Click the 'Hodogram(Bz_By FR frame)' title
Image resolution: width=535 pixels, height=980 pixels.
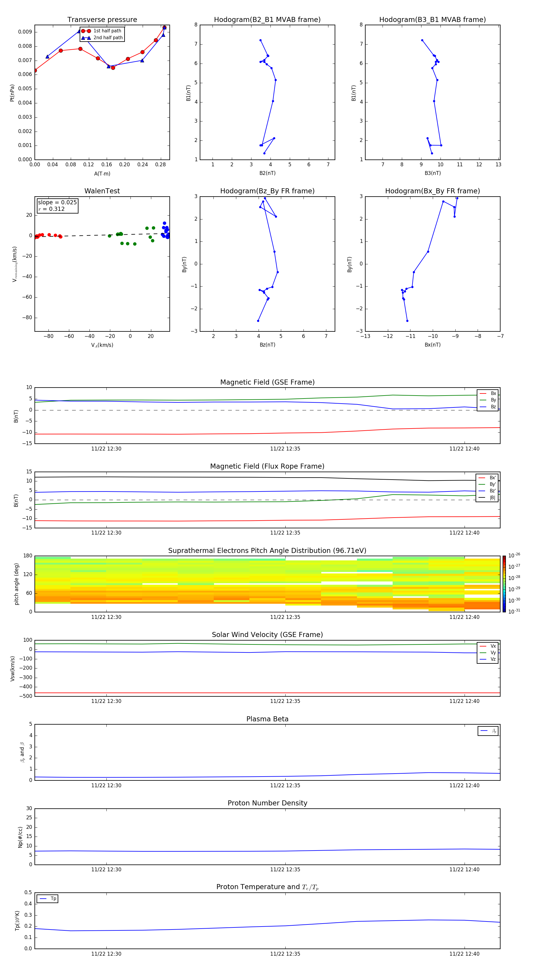(x=267, y=191)
